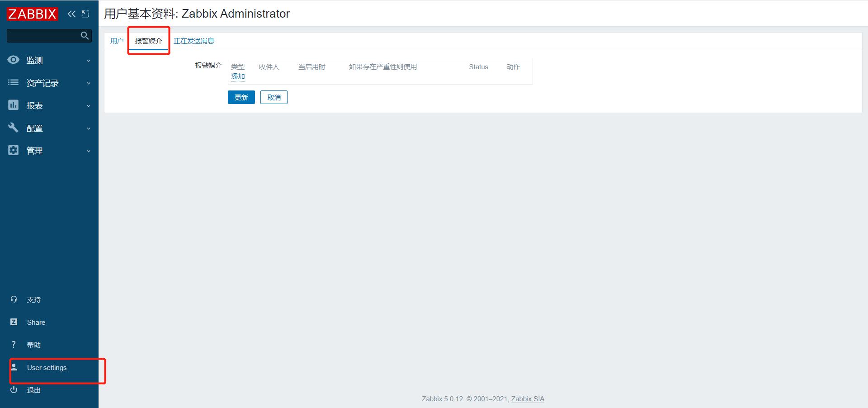Expand the 配置 menu chevron
This screenshot has width=868, height=408.
(89, 128)
